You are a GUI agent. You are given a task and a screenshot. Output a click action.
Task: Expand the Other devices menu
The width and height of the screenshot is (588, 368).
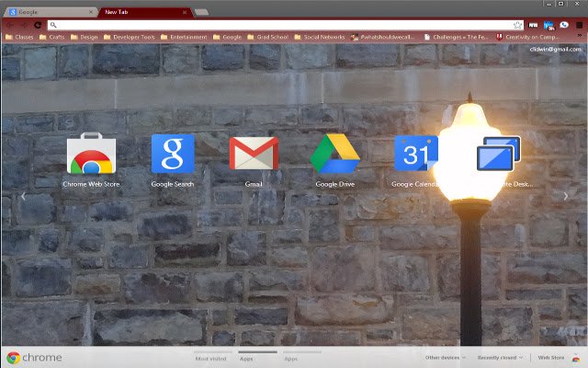(x=445, y=358)
